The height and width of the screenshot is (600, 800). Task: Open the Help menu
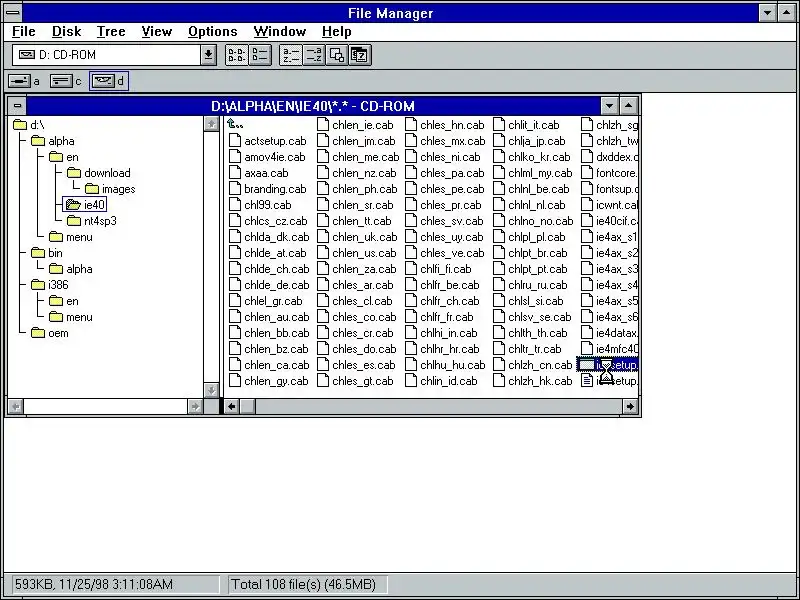click(x=336, y=32)
